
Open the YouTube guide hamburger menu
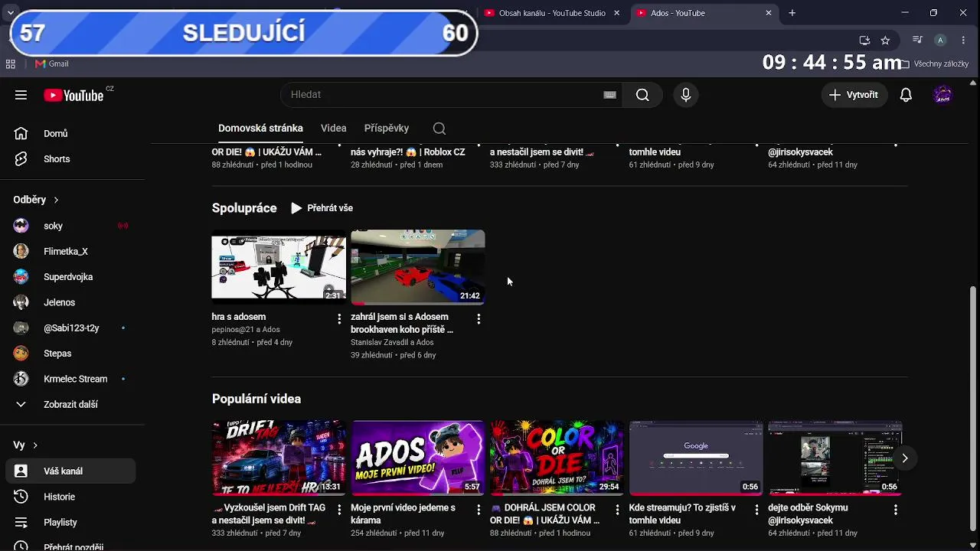click(21, 95)
